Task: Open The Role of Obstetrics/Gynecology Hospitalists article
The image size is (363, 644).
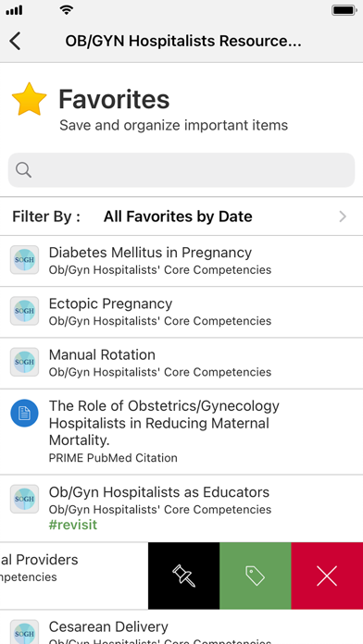Action: click(x=181, y=432)
